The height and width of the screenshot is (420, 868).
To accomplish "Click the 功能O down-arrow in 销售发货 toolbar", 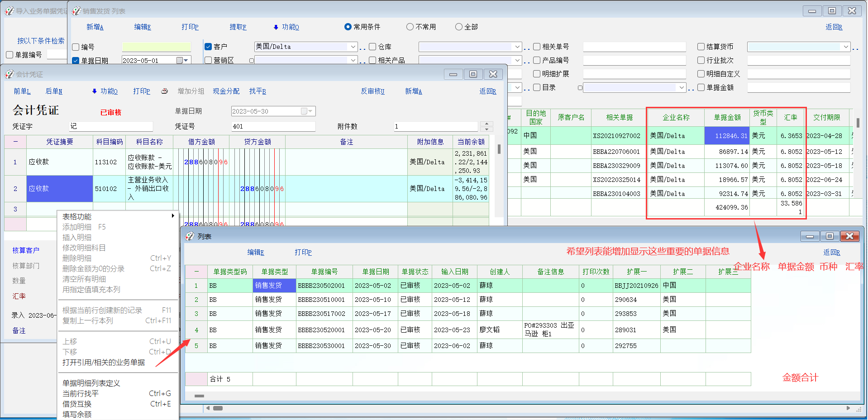I will pos(276,27).
